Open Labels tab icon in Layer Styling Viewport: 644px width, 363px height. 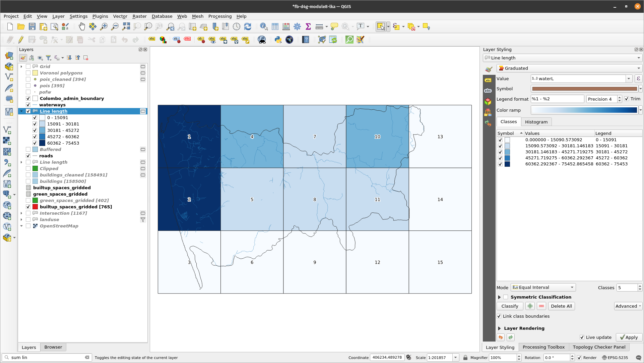(488, 80)
